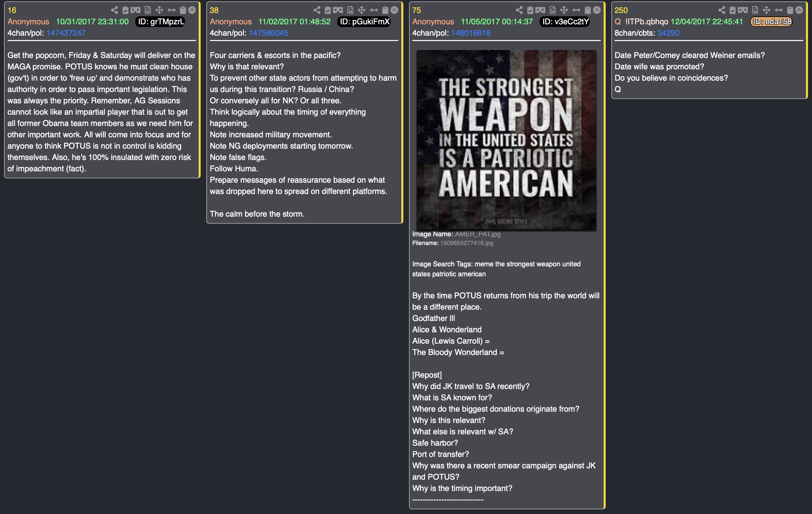This screenshot has width=812, height=514.
Task: Click the VR goggles icon on post 75
Action: click(541, 10)
